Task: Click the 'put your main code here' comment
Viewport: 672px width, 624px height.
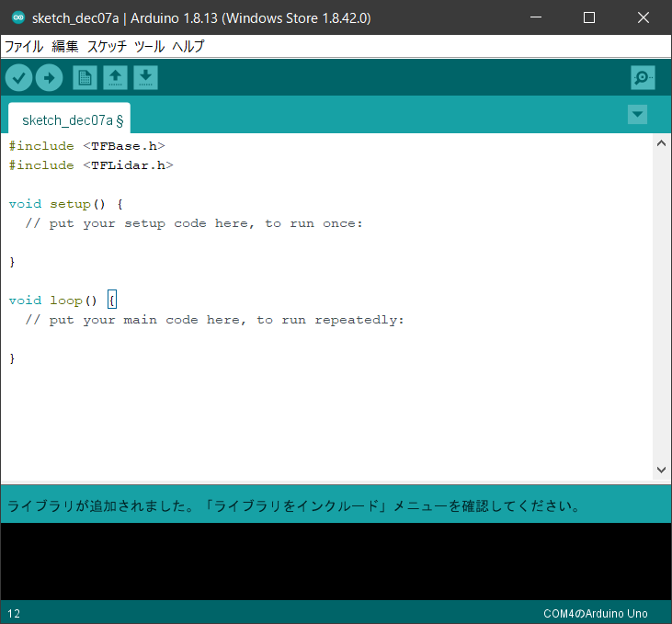Action: (x=214, y=320)
